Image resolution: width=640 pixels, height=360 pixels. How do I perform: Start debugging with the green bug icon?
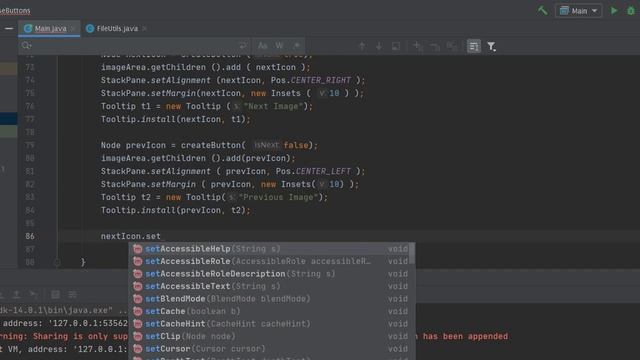tap(631, 11)
